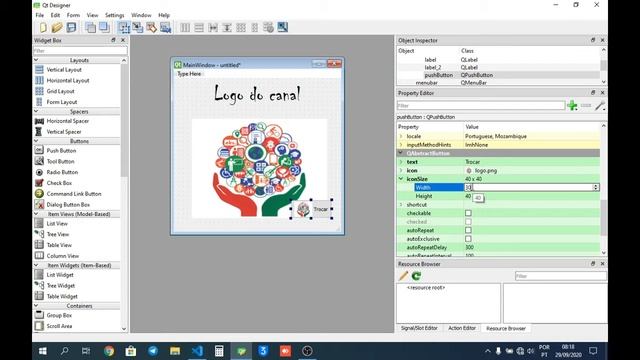Screen dimensions: 640x360
Task: Click the Widget Box filter field
Action: pos(80,51)
